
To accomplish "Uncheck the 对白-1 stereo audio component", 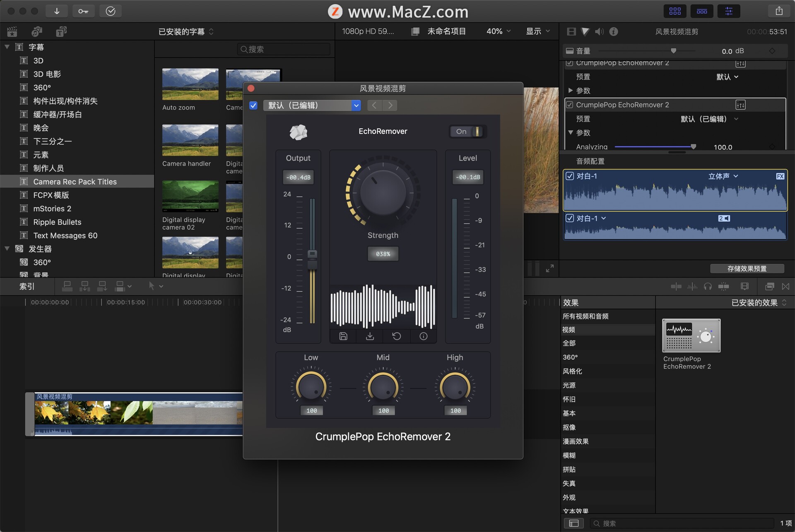I will [570, 176].
